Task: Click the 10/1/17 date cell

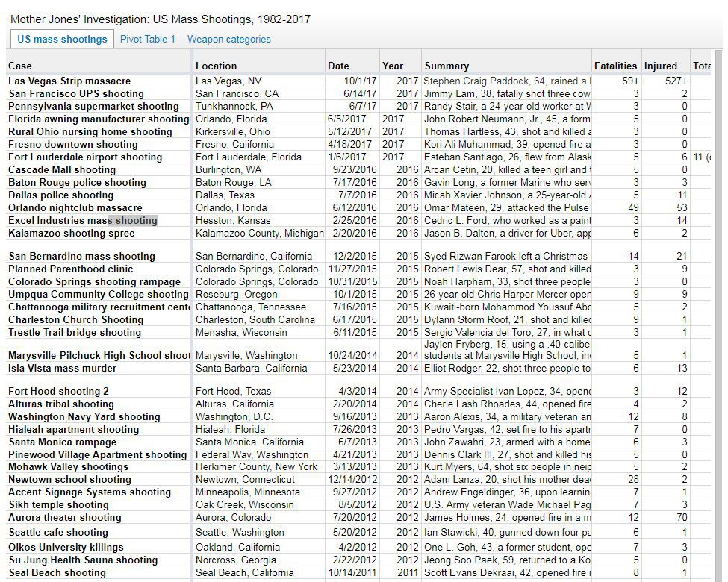Action: [x=352, y=81]
